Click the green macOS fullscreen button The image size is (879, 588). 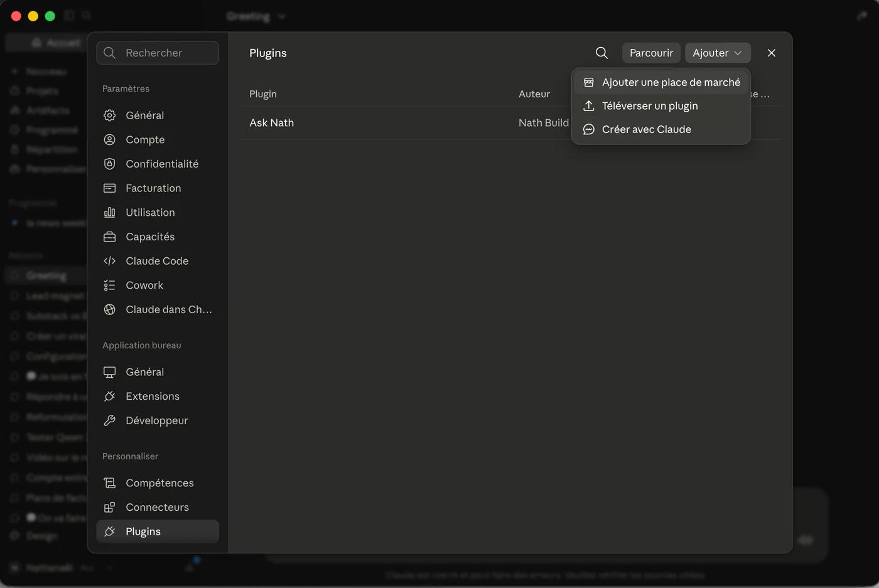pos(50,16)
